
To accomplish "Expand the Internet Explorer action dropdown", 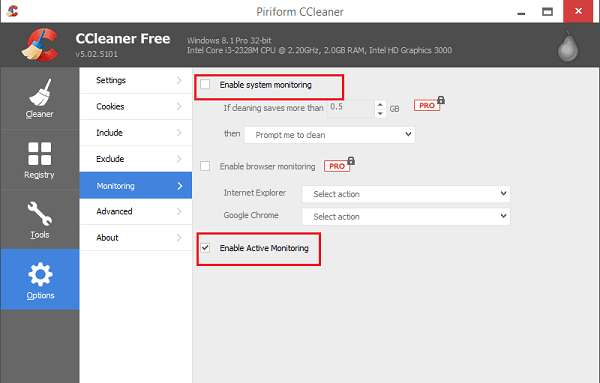I will coord(406,194).
